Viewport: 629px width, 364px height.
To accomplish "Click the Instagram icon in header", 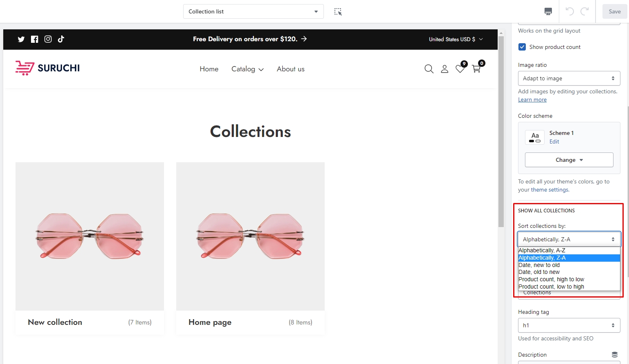I will (x=48, y=39).
